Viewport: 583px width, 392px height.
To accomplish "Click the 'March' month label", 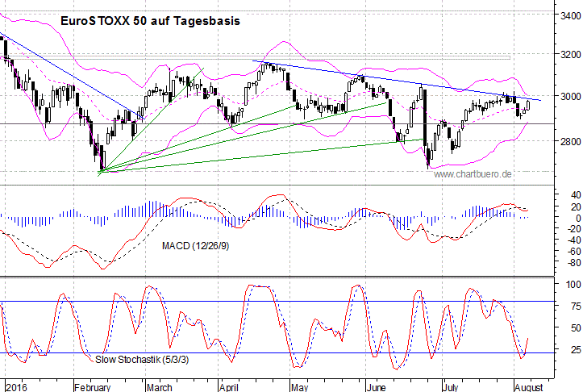I will (159, 387).
